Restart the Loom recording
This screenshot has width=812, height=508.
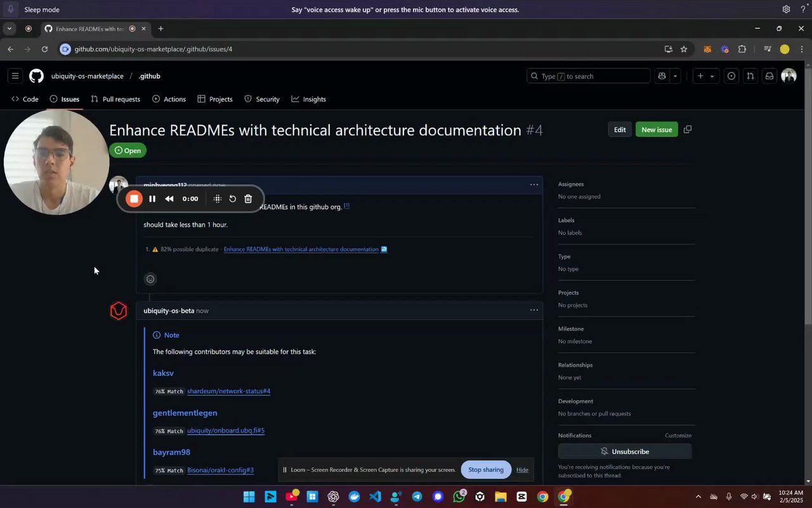tap(233, 199)
